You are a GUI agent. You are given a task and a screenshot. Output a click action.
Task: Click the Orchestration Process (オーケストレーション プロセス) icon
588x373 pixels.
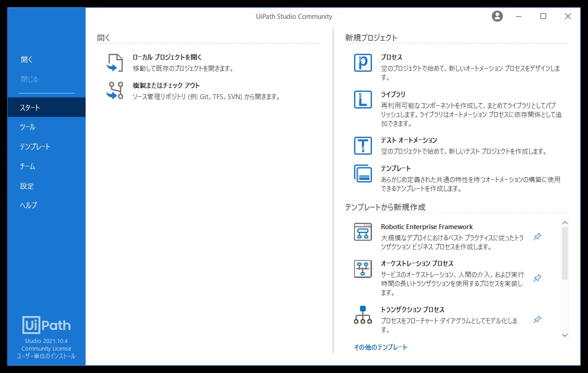pyautogui.click(x=363, y=269)
